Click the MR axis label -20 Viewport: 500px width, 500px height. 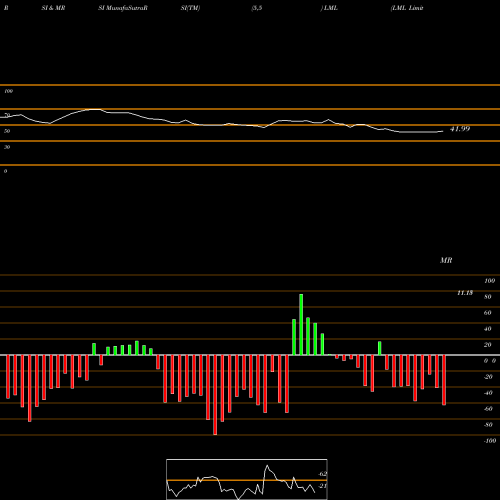pos(488,377)
